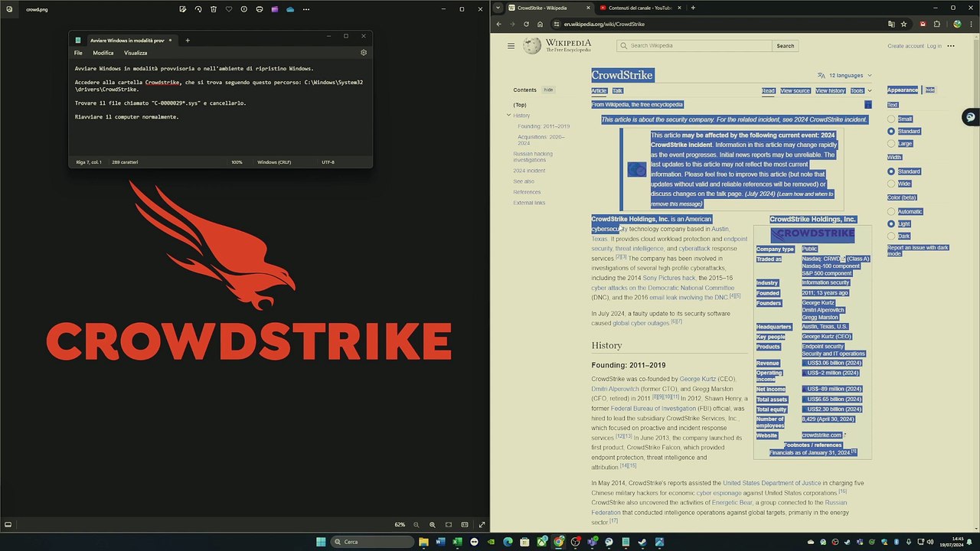980x551 pixels.
Task: Go to Chrome home page
Action: coord(540,24)
